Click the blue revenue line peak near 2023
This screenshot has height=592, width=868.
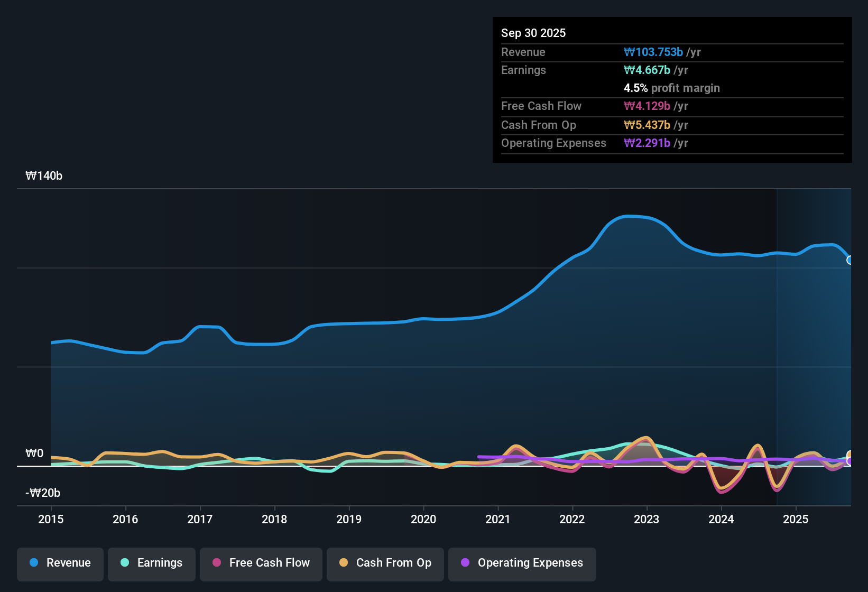coord(630,216)
